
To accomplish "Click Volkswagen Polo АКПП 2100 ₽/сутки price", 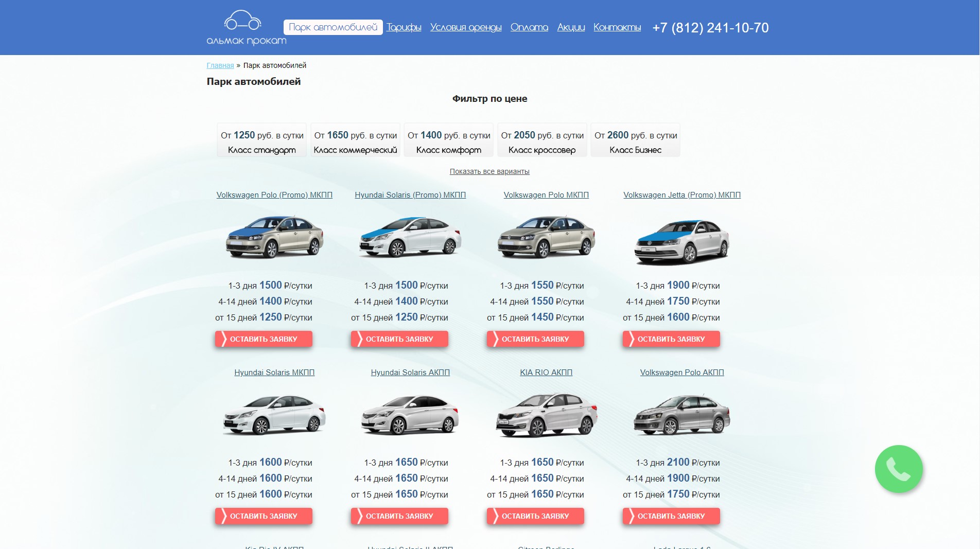I will click(693, 463).
